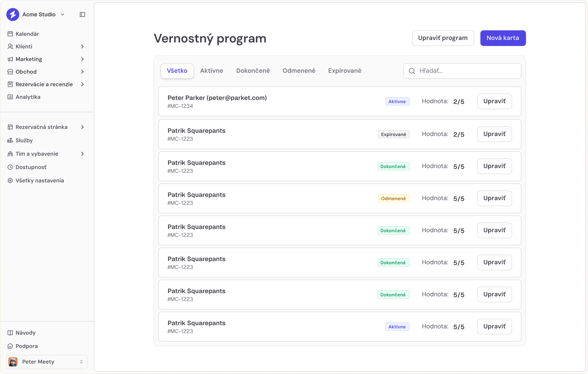
Task: Collapse the sidebar panel
Action: pyautogui.click(x=82, y=14)
